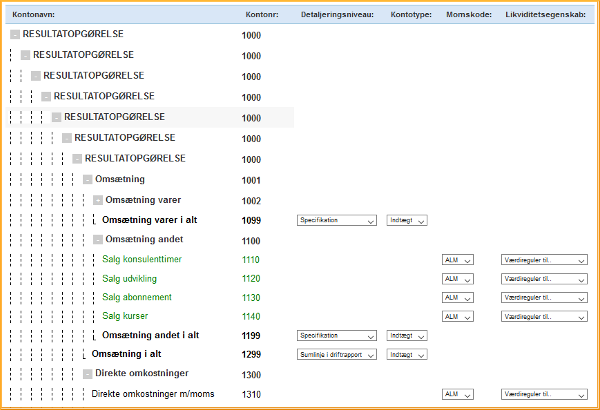The width and height of the screenshot is (600, 410).
Task: Select the Salg abonnement account
Action: [138, 297]
